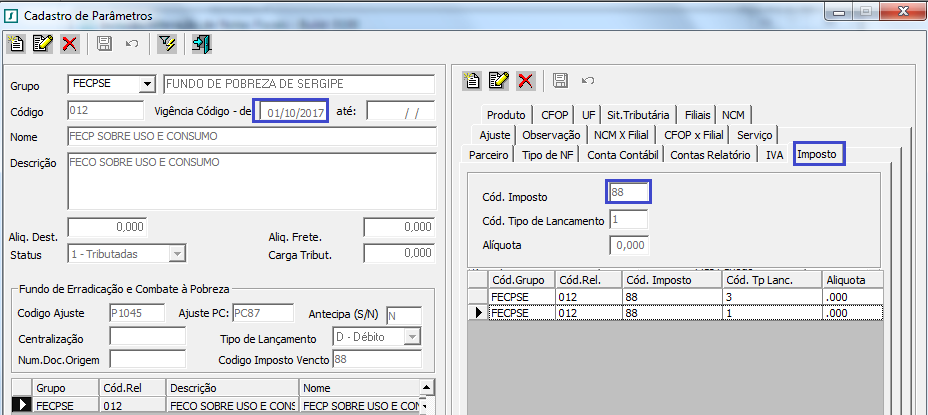The width and height of the screenshot is (928, 415).
Task: Click the Edit record icon in main toolbar
Action: pos(43,43)
